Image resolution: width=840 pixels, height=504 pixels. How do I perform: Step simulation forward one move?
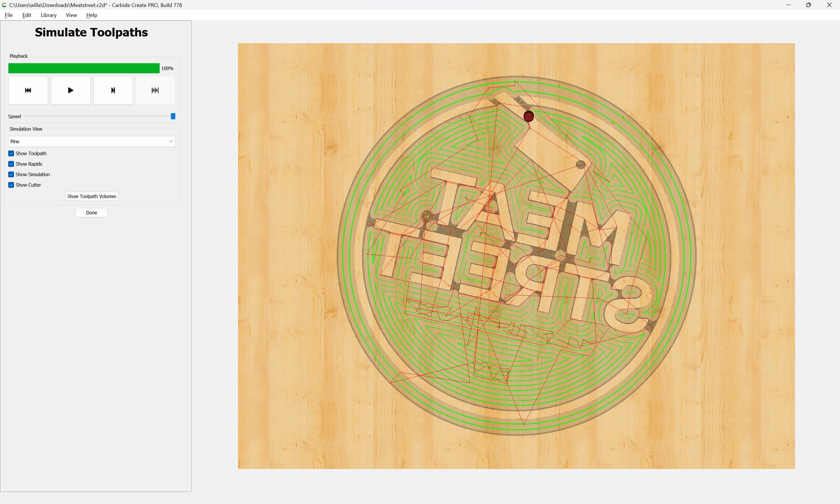point(113,91)
